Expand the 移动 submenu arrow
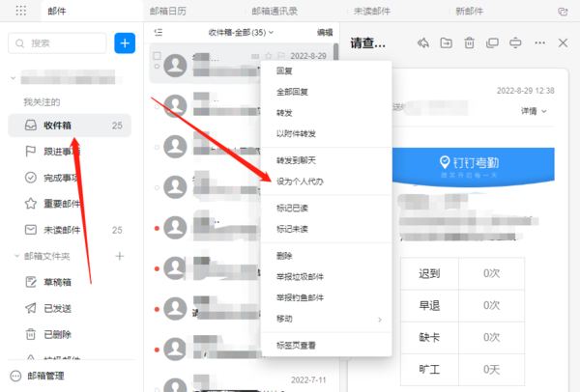Screen dimensions: 580x392 [380, 320]
